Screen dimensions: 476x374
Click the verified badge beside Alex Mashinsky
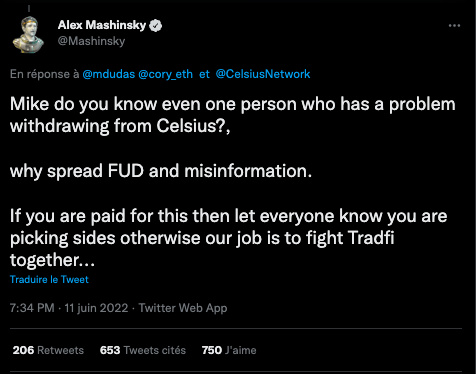pos(155,26)
